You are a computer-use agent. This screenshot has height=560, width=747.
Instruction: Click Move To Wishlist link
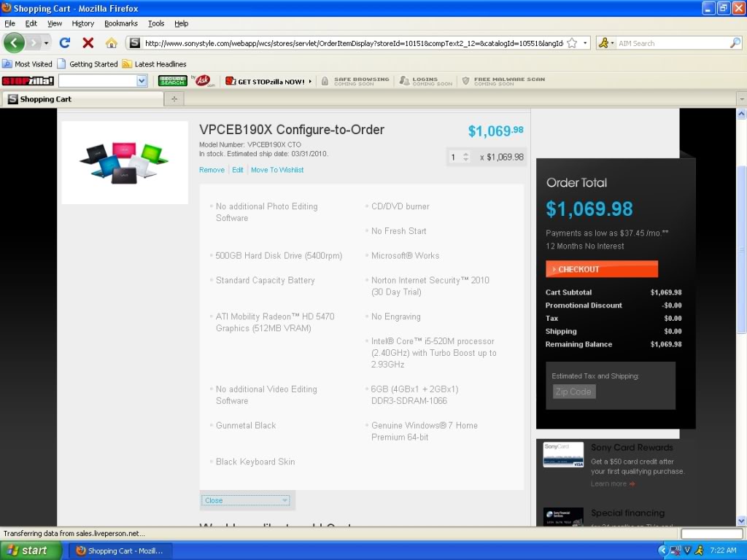click(277, 170)
